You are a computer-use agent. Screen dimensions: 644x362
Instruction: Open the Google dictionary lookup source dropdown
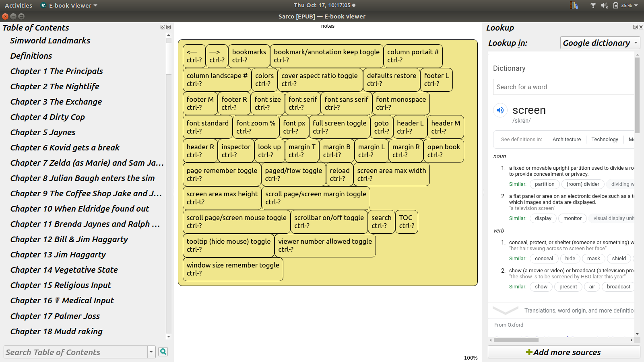600,43
